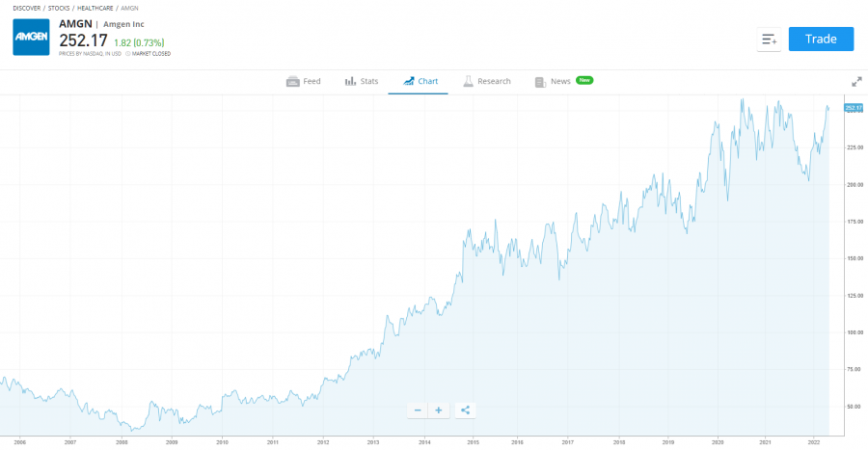Open the DISCOVER breadcrumb link
Viewport: 868px width, 450px height.
click(x=27, y=9)
